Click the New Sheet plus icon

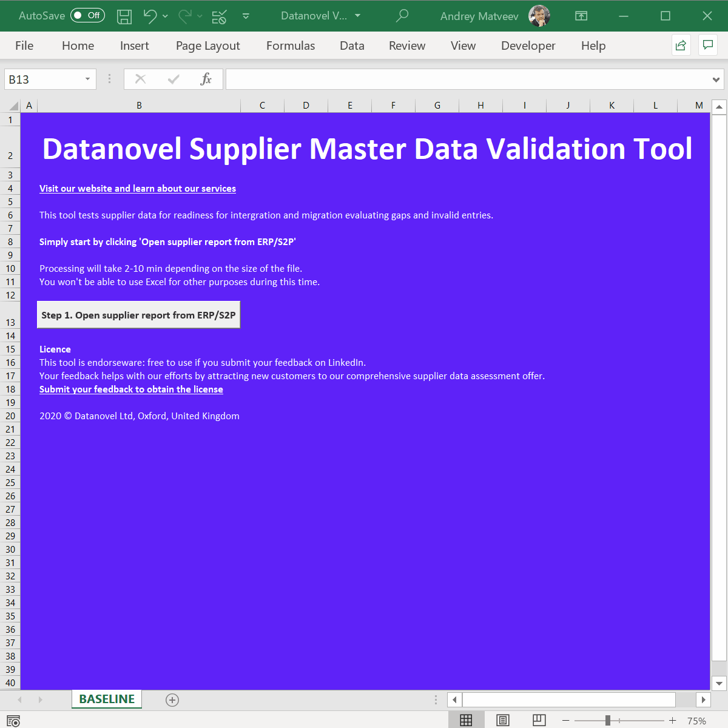[172, 700]
